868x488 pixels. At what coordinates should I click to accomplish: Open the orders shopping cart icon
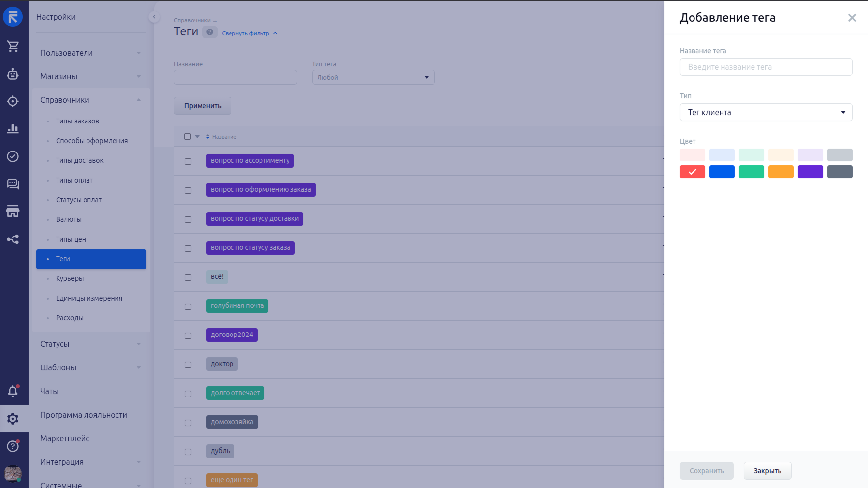(x=13, y=46)
